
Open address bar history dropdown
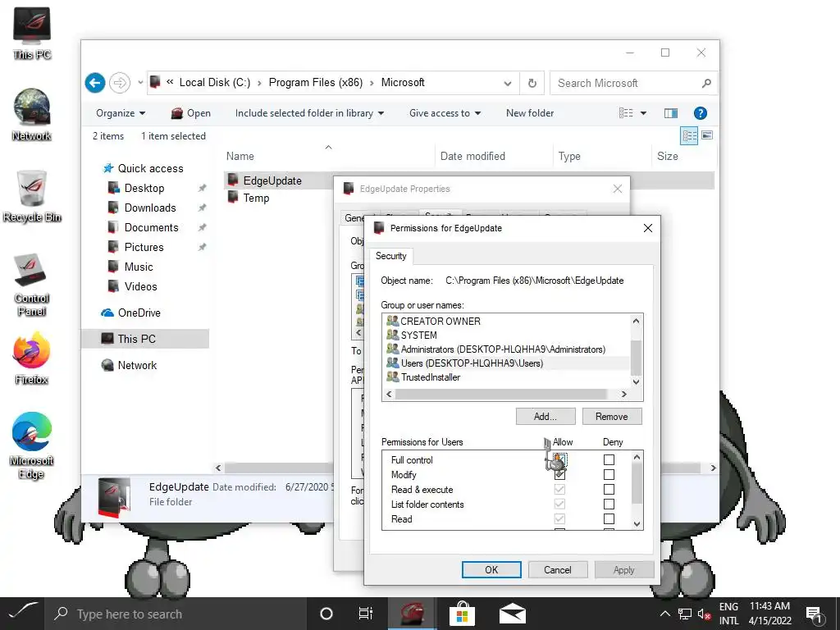click(507, 83)
